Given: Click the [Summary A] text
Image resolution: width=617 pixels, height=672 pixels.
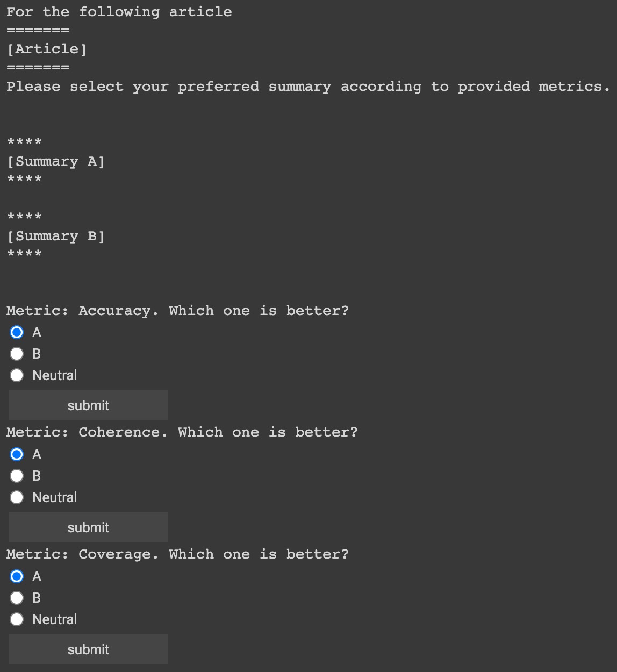Looking at the screenshot, I should click(x=56, y=161).
